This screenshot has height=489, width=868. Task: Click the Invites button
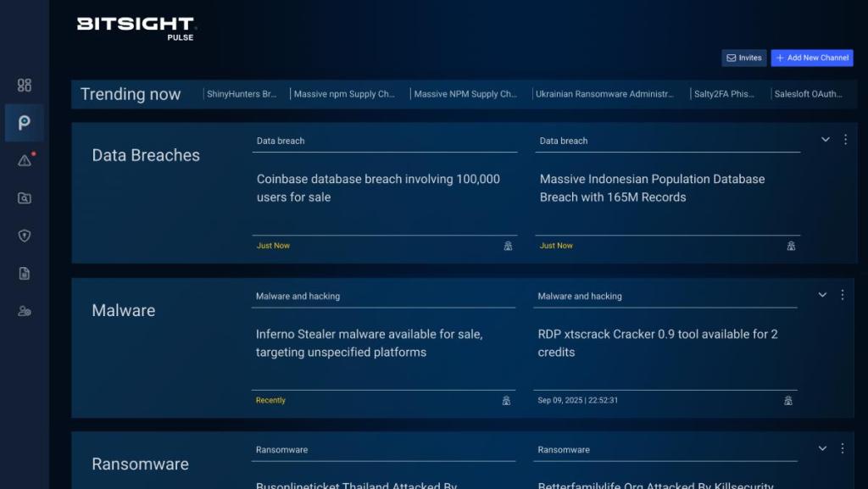(743, 58)
